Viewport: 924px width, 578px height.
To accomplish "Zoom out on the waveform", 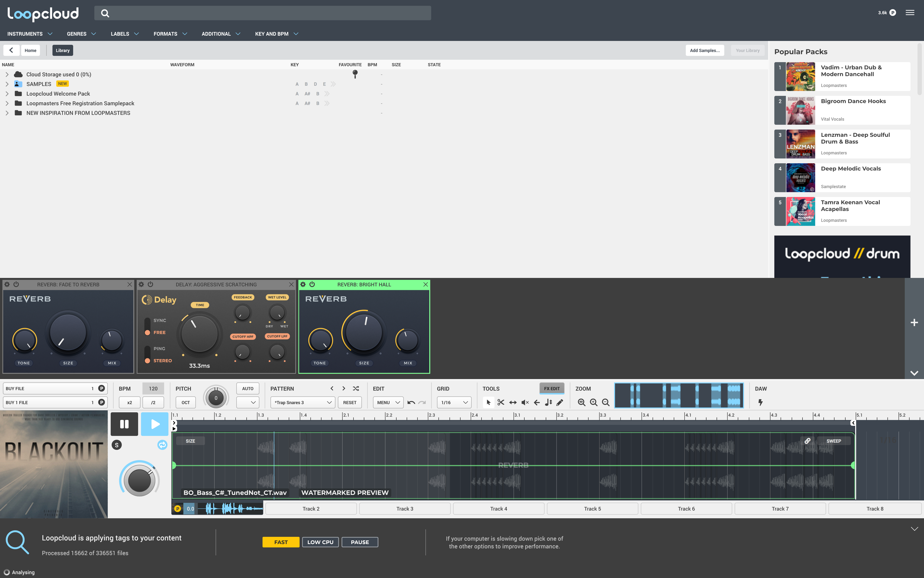I will point(606,402).
